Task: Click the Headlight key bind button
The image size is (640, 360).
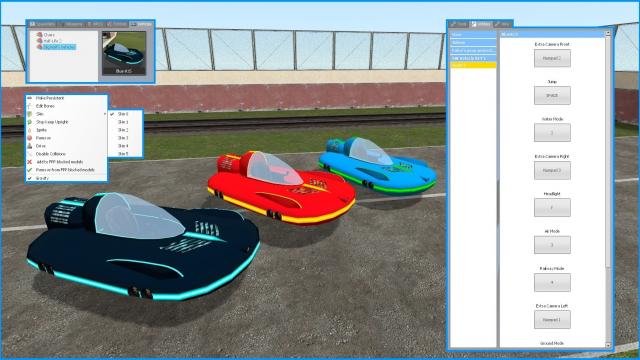Action: pos(552,208)
